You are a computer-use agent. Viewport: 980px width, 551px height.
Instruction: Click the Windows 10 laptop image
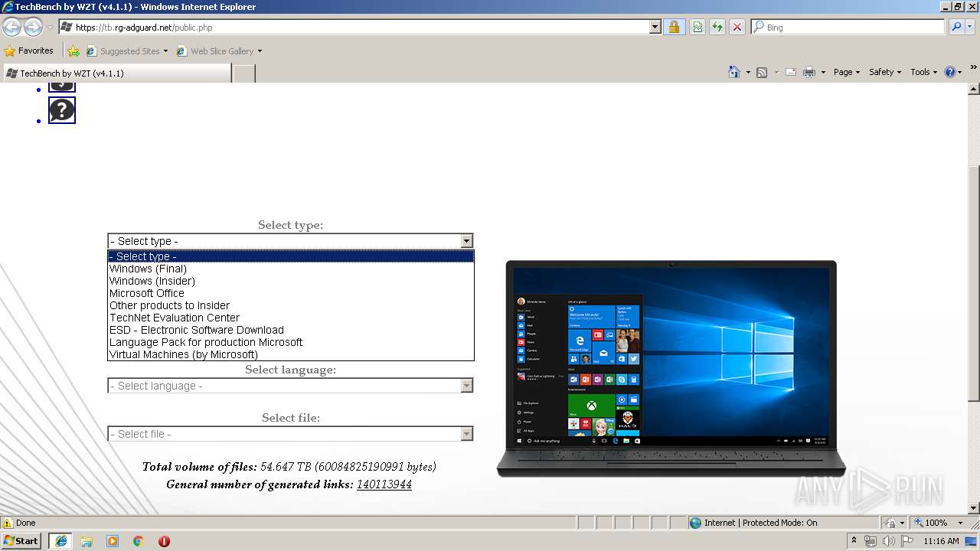(671, 368)
